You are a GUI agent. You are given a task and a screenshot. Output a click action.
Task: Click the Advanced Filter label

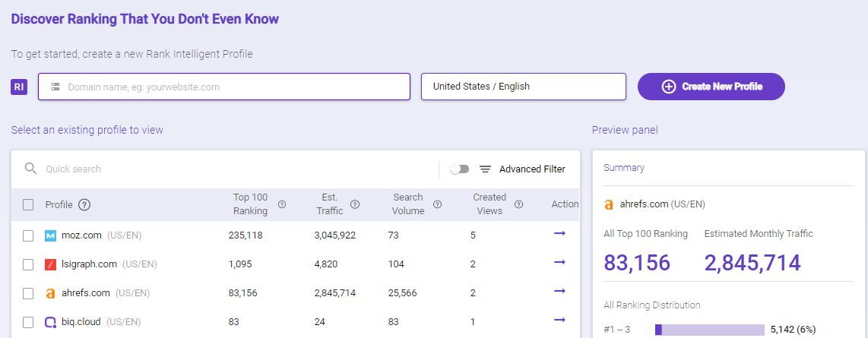tap(532, 169)
